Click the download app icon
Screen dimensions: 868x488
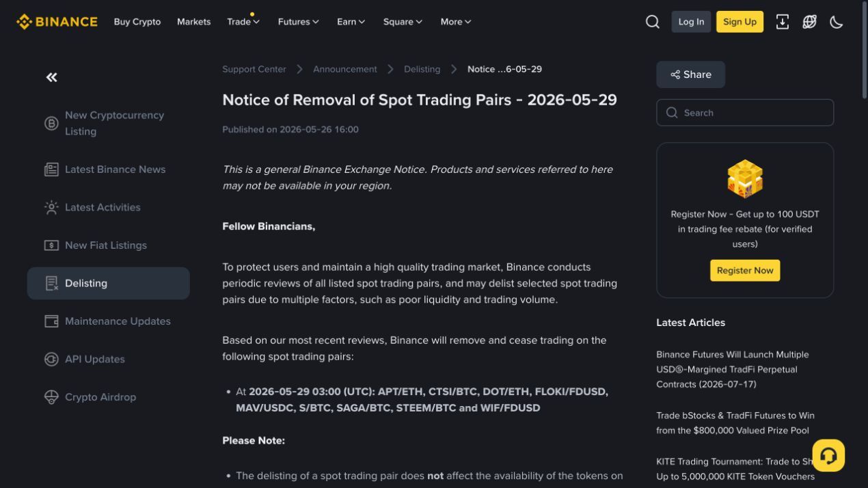pos(783,22)
